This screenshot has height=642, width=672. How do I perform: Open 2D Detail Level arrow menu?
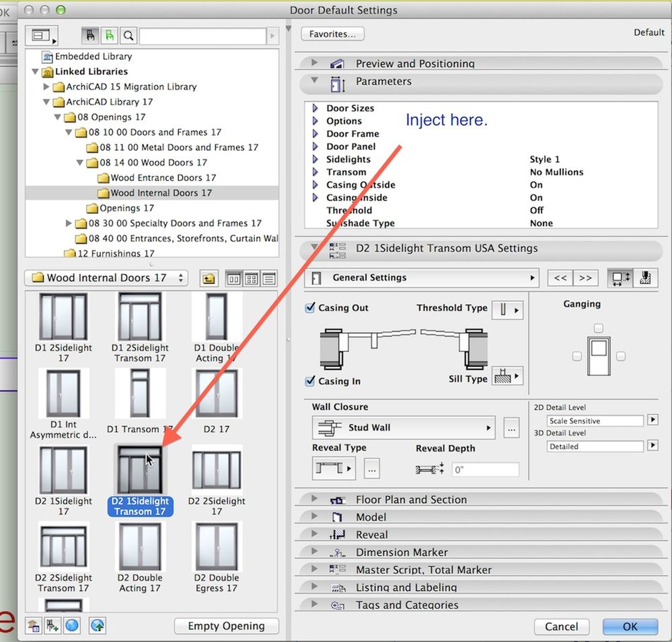[652, 419]
